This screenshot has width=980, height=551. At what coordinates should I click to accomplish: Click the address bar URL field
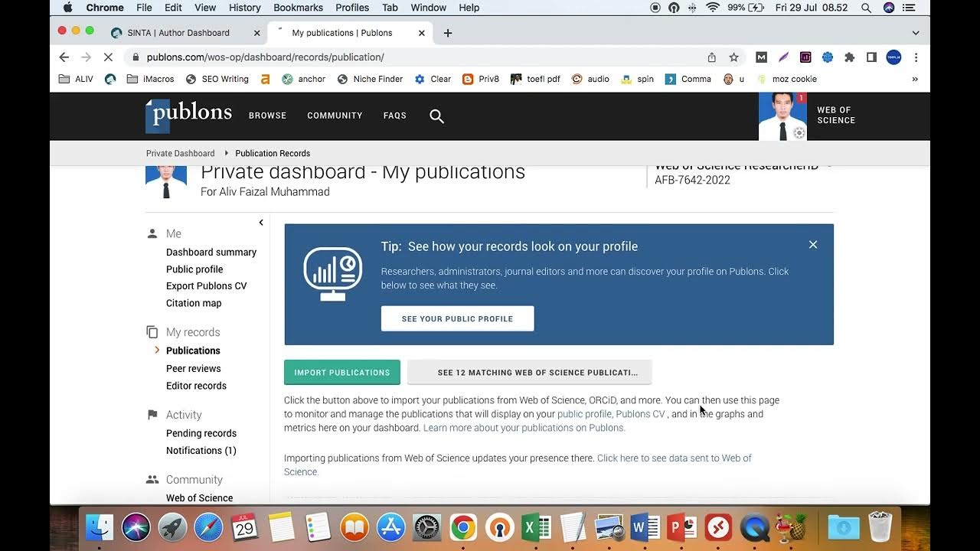(413, 57)
